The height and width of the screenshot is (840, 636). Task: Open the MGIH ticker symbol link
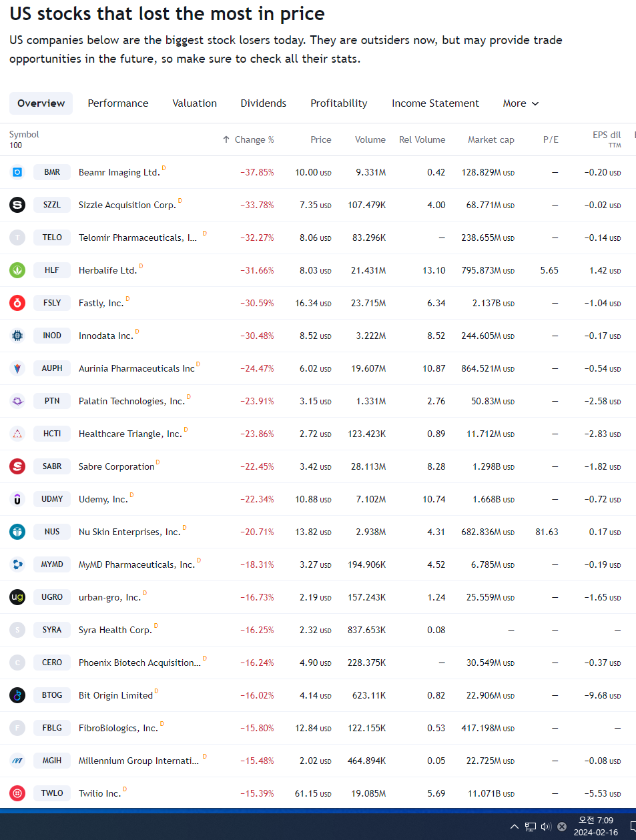[x=52, y=761]
